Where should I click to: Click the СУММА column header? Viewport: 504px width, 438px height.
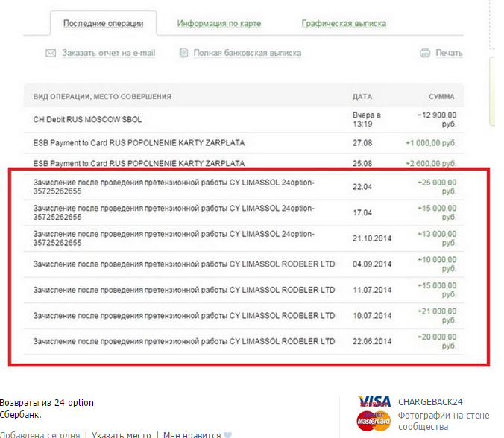click(x=441, y=97)
